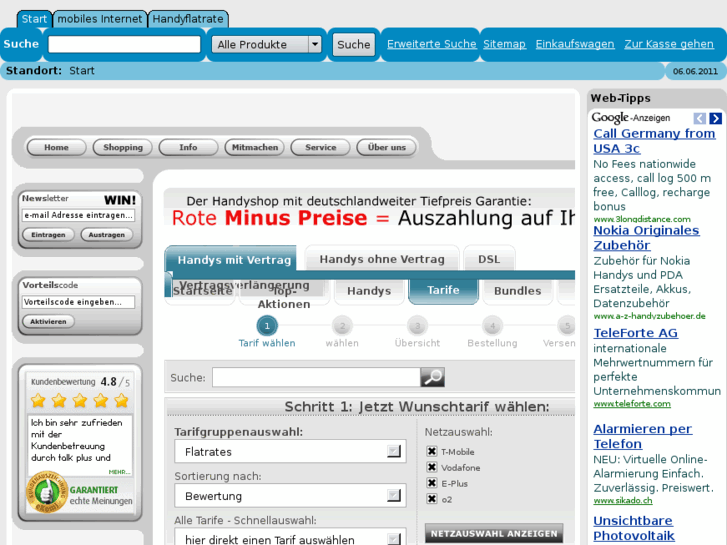Image resolution: width=727 pixels, height=545 pixels.
Task: Switch to the Start tab
Action: 34,19
